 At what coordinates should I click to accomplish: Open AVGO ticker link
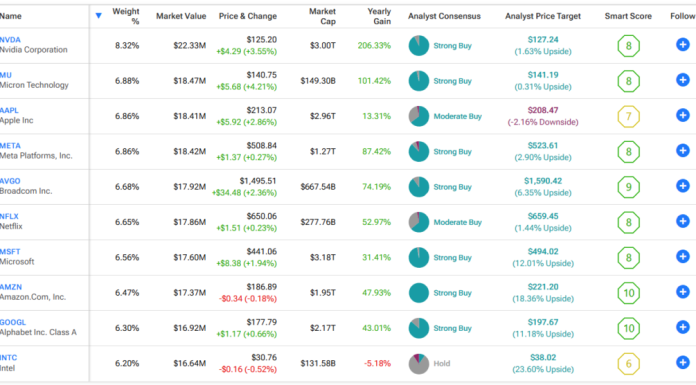click(x=10, y=181)
